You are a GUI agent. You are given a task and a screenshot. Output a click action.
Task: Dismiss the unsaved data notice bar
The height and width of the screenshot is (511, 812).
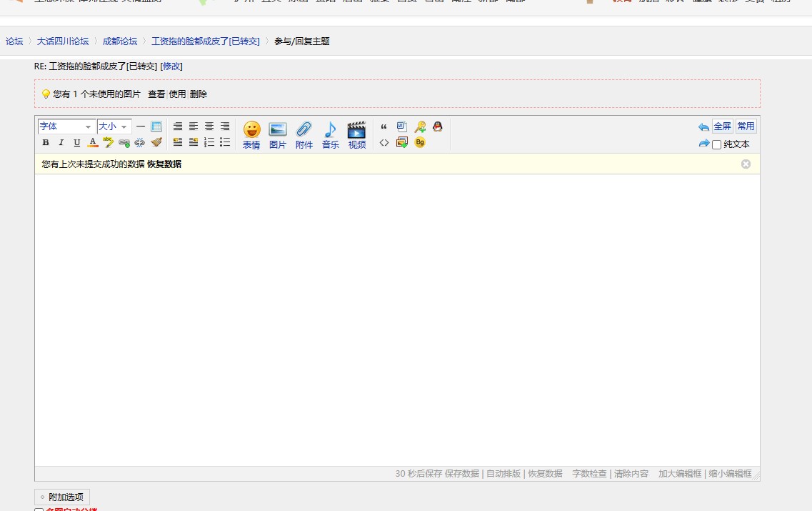746,164
